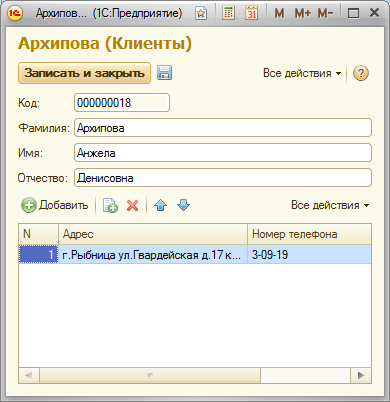The height and width of the screenshot is (402, 390).
Task: Open the top Все действия dropdown
Action: (x=302, y=73)
